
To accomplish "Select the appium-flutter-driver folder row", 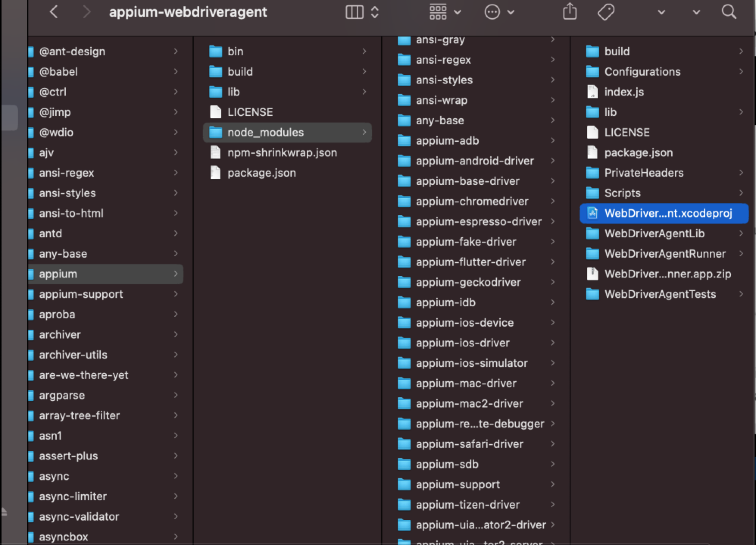I will [476, 262].
